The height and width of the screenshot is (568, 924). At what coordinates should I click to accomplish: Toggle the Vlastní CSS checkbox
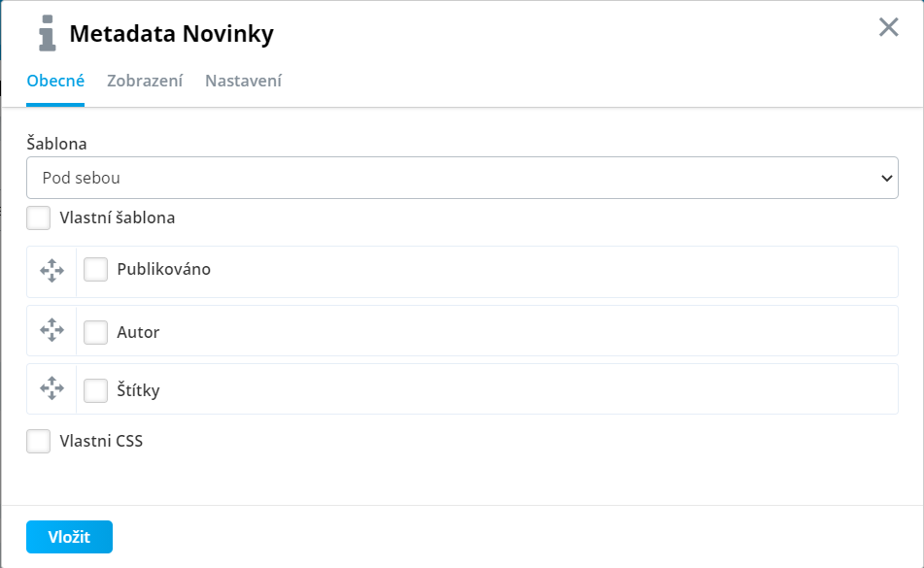pyautogui.click(x=38, y=442)
